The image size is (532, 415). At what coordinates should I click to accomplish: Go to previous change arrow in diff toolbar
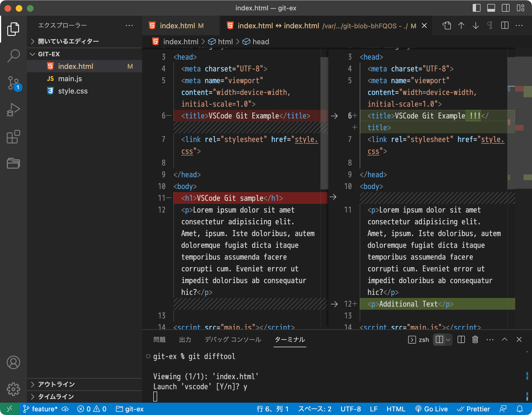461,26
